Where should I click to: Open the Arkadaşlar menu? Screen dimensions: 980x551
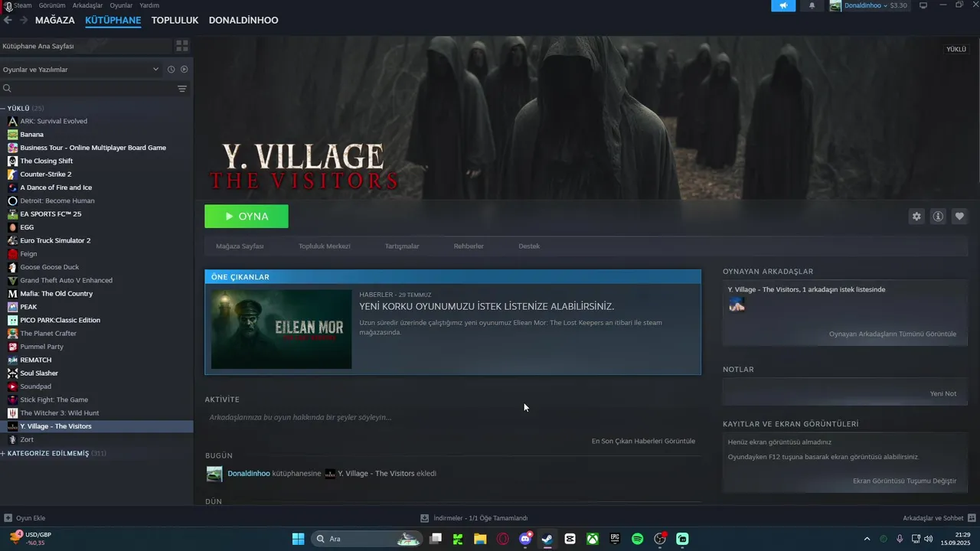(x=87, y=5)
